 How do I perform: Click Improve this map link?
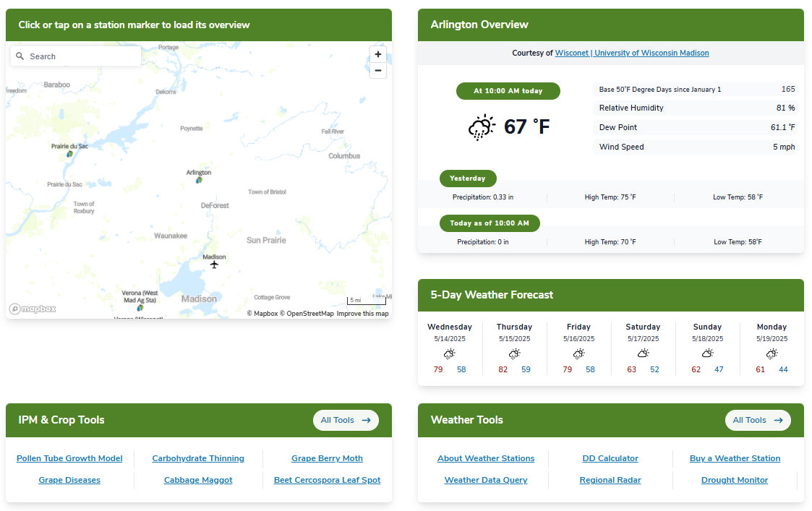pos(362,314)
